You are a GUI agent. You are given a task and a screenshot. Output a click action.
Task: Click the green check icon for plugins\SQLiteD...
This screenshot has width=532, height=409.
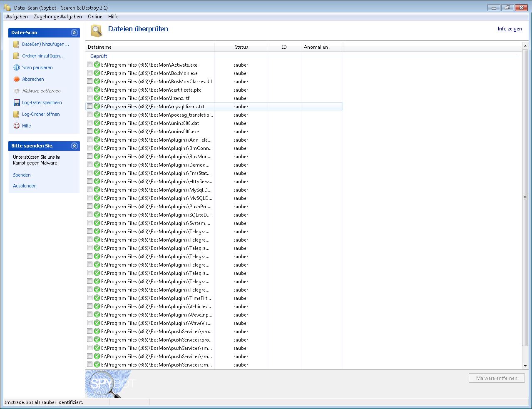click(97, 215)
